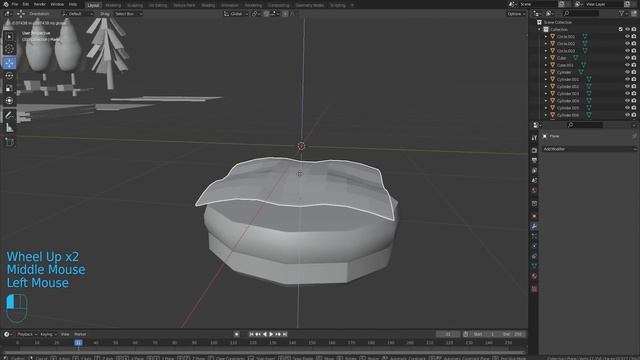Open the Modifiers wrench properties tab

pos(534,226)
